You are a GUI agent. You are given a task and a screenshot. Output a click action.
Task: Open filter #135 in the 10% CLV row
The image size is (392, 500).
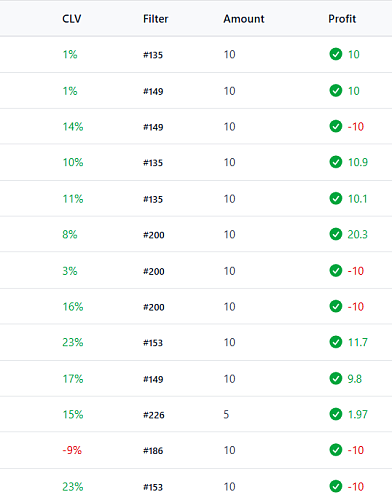coord(153,163)
